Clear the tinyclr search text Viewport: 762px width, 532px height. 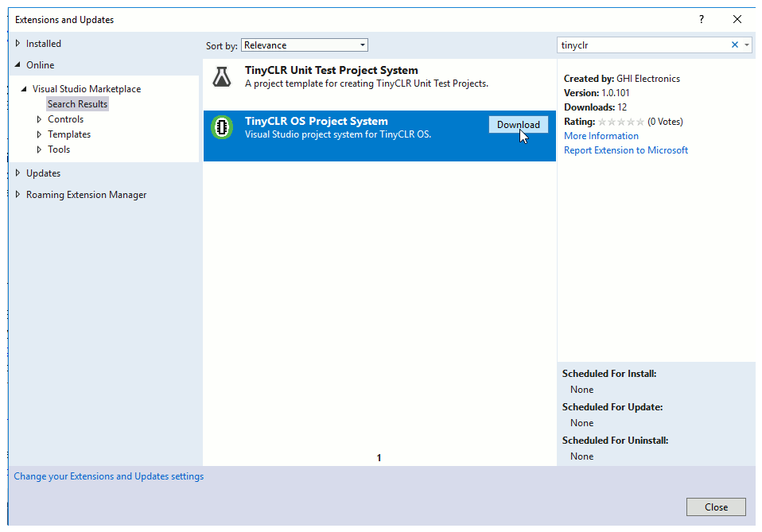[x=734, y=45]
